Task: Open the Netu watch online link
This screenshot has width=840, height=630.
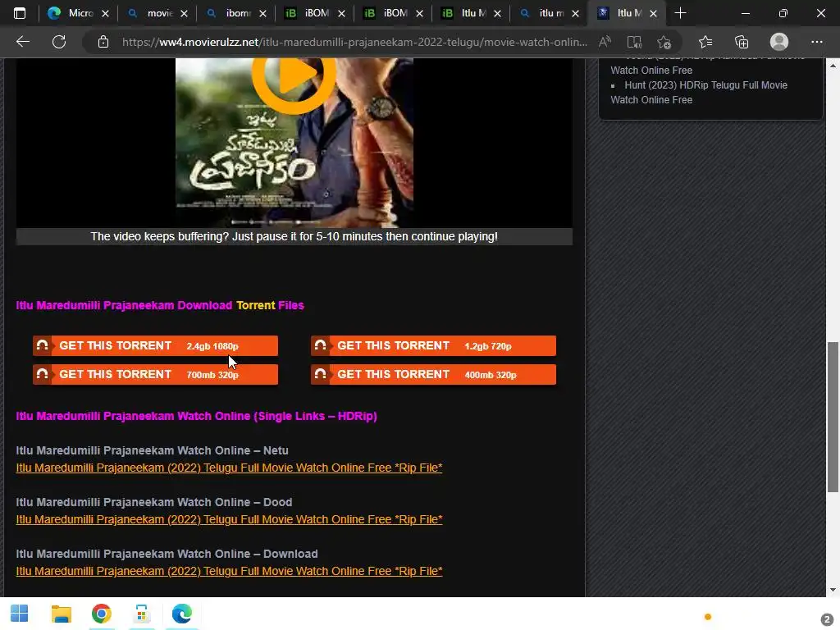Action: (229, 468)
